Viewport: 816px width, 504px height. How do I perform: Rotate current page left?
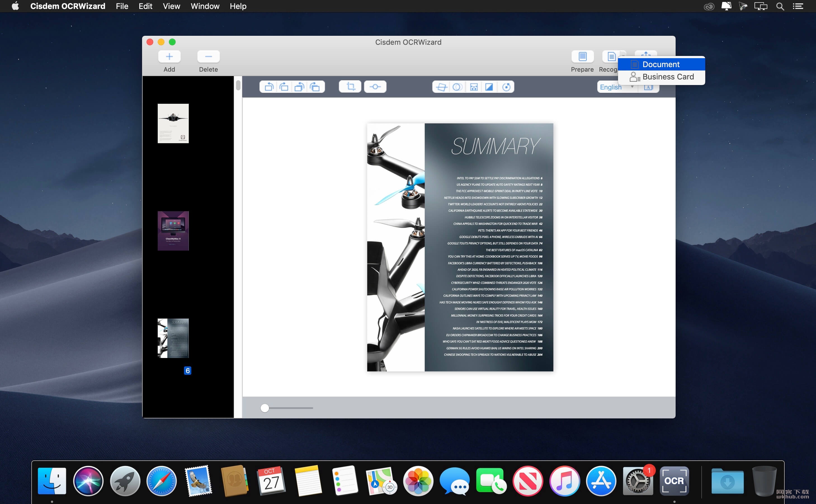pyautogui.click(x=268, y=87)
